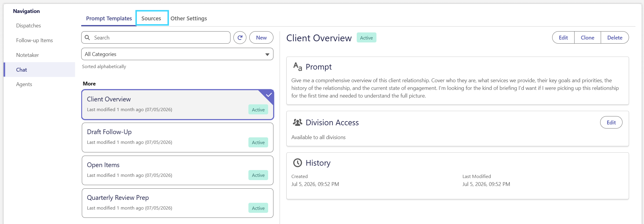Open Agents in navigation sidebar
The height and width of the screenshot is (224, 644).
24,84
